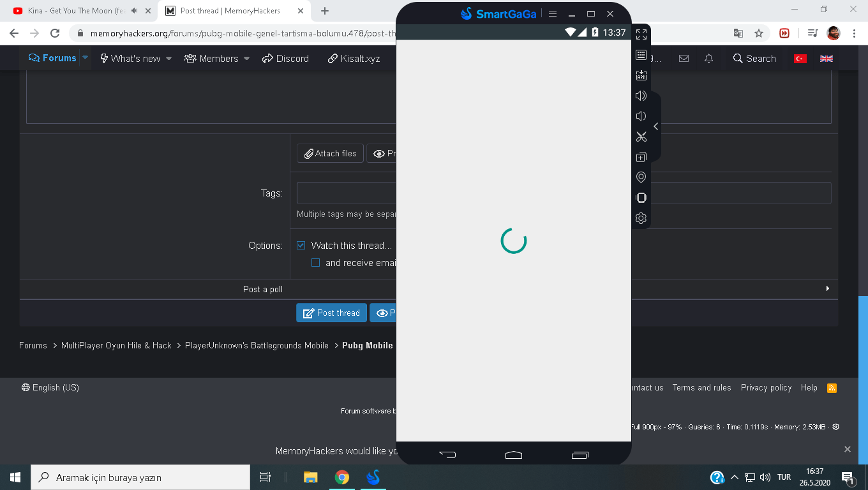This screenshot has width=868, height=490.
Task: Open the red fast-forward extension icon
Action: (x=784, y=33)
